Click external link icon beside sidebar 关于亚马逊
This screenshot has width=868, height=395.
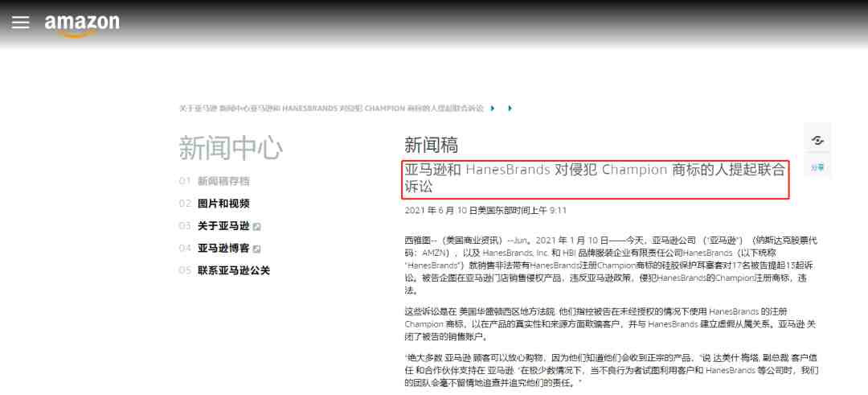coord(257,227)
